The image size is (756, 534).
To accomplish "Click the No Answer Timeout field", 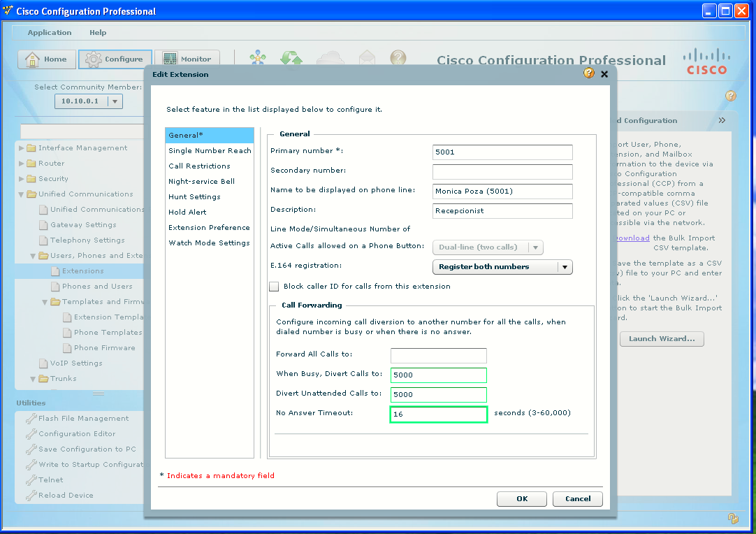I will click(438, 414).
